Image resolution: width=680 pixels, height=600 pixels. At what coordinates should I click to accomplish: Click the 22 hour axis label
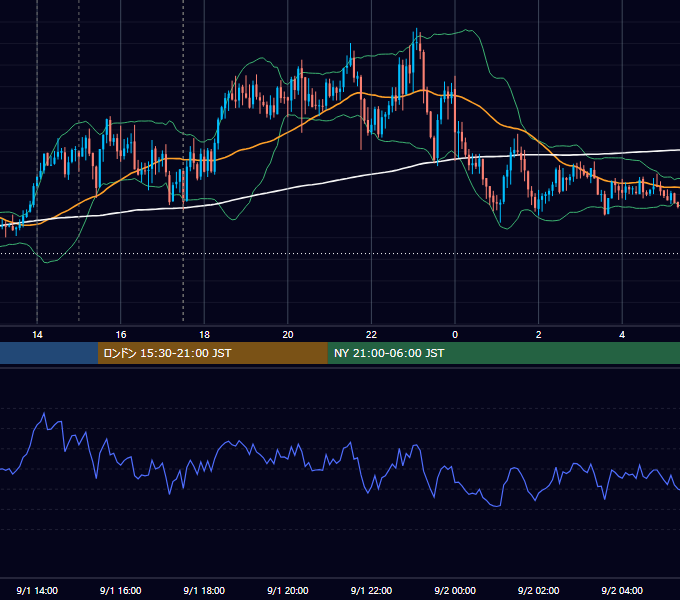[371, 335]
